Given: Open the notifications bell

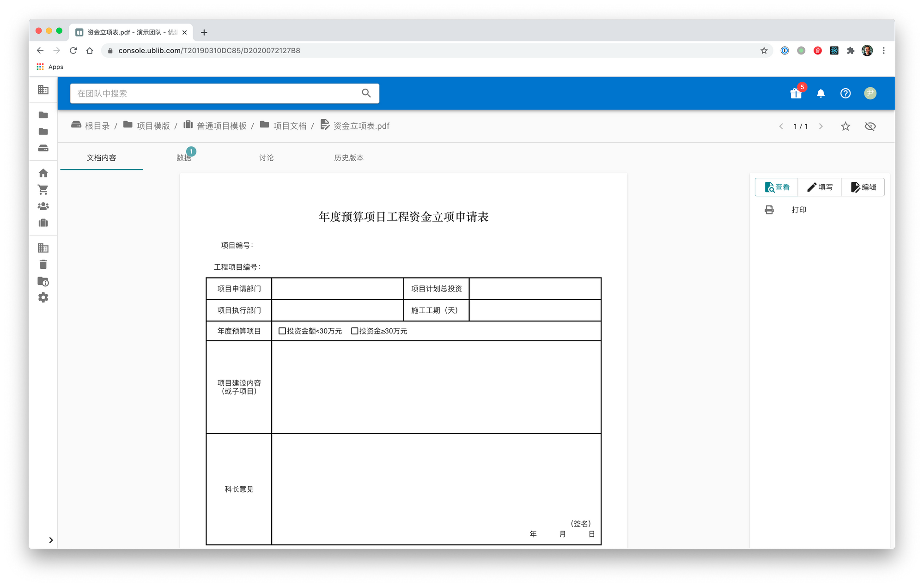Looking at the screenshot, I should pyautogui.click(x=821, y=93).
